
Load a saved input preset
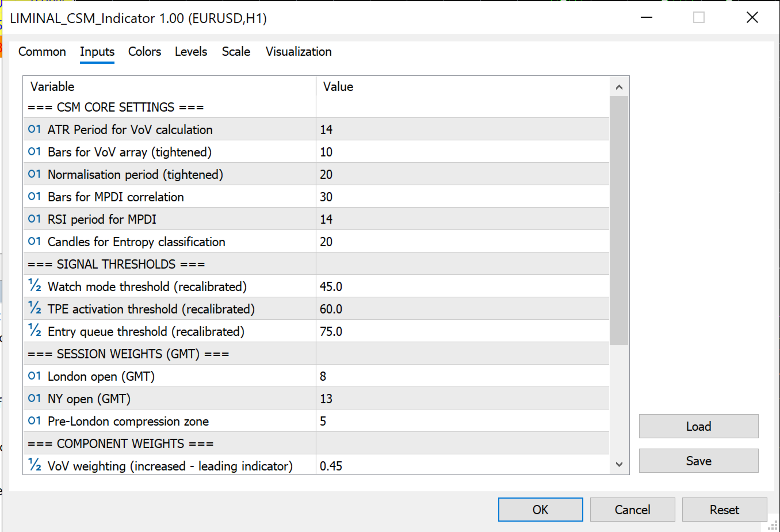(699, 426)
